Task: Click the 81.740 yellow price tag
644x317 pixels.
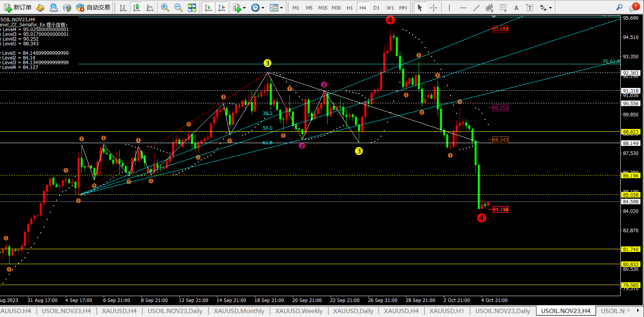Action: pos(631,249)
